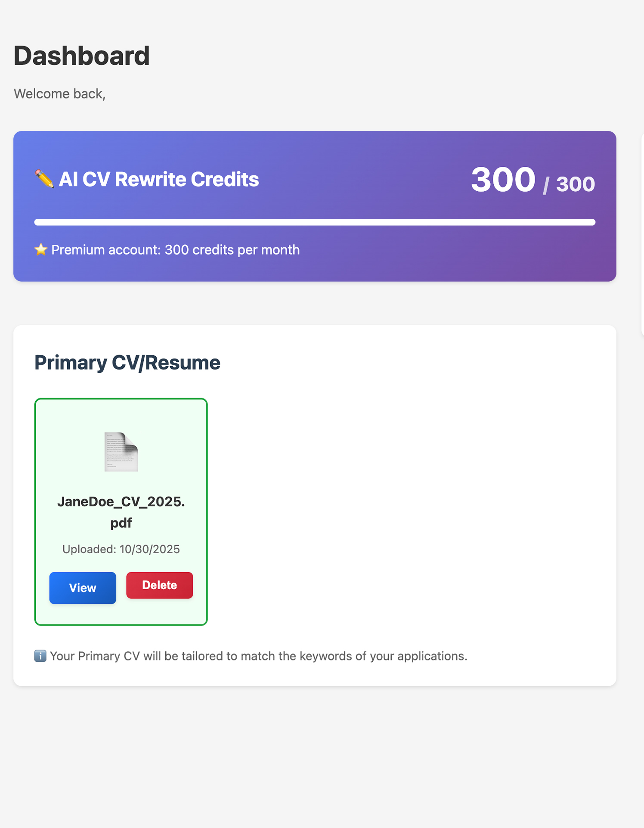Image resolution: width=644 pixels, height=828 pixels.
Task: Click the Primary CV/Resume section heading
Action: pyautogui.click(x=127, y=362)
